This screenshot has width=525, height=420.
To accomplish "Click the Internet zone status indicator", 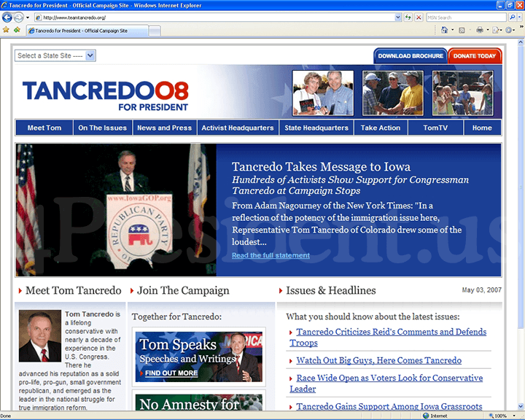I will (435, 416).
